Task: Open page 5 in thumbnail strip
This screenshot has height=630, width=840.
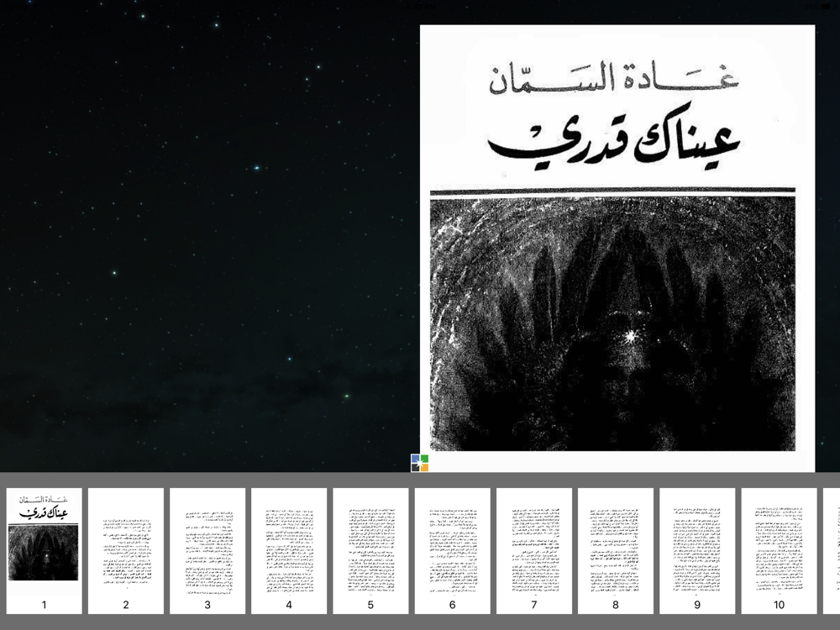Action: point(370,550)
